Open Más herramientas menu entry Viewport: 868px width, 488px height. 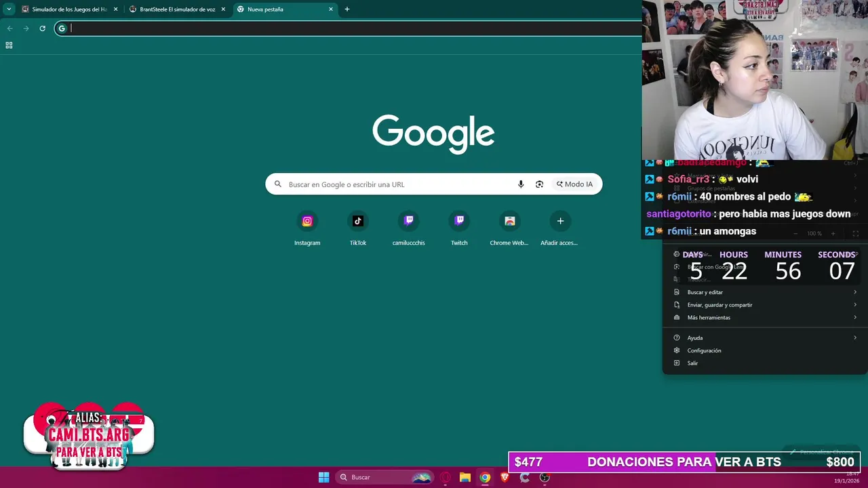pyautogui.click(x=765, y=317)
